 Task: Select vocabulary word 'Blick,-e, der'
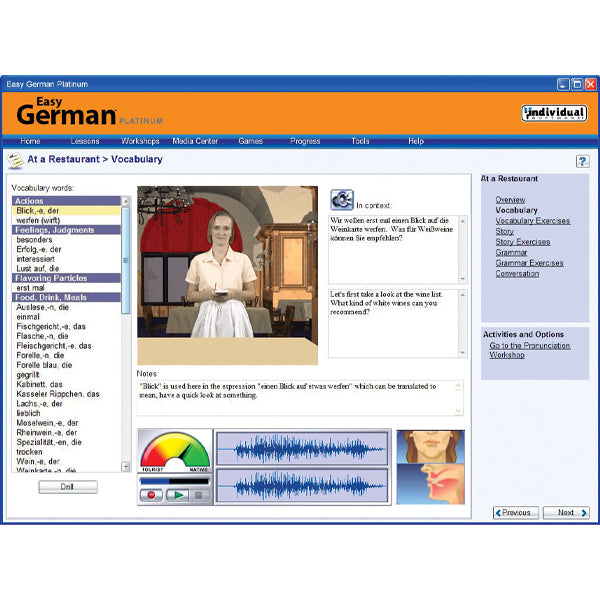point(66,211)
